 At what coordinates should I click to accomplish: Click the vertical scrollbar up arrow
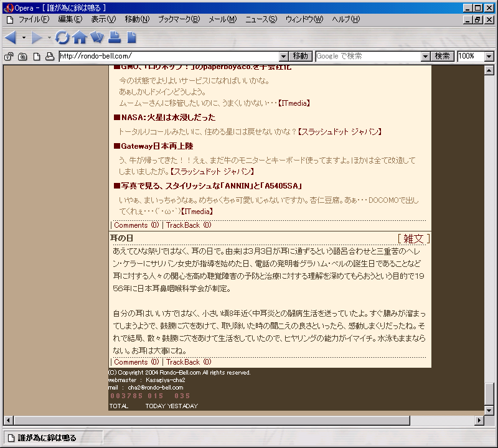(x=489, y=70)
